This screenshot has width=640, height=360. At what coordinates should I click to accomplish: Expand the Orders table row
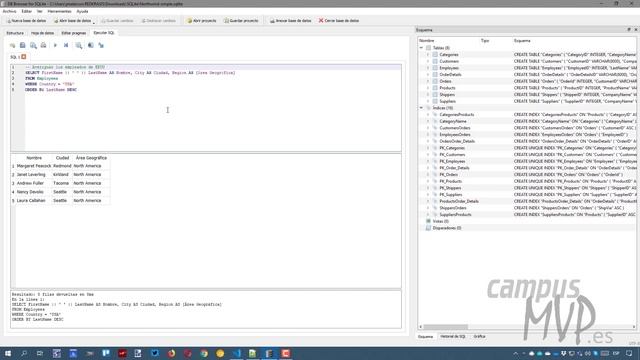point(428,81)
